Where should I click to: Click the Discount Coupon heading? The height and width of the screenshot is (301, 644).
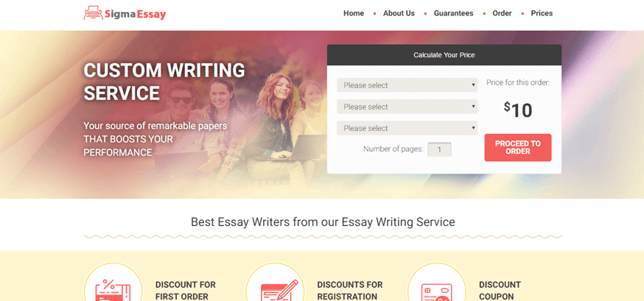point(500,291)
